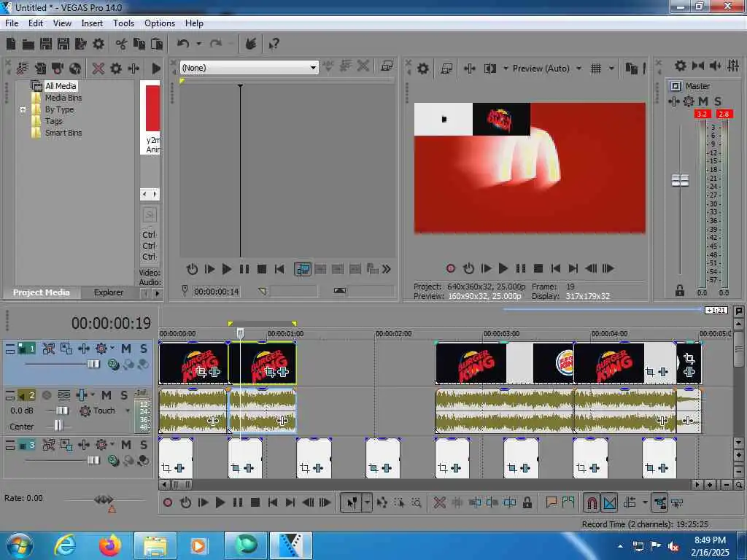Remove selected media with red X icon
The height and width of the screenshot is (560, 747).
[x=98, y=69]
